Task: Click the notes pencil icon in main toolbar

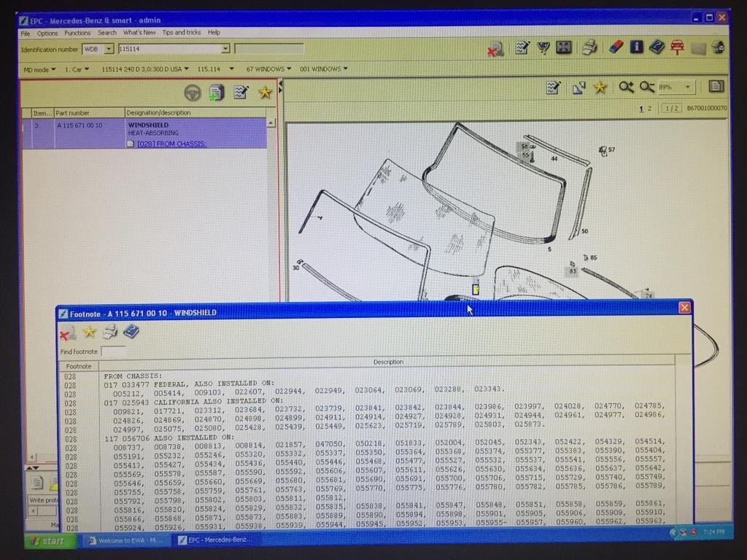Action: [522, 47]
